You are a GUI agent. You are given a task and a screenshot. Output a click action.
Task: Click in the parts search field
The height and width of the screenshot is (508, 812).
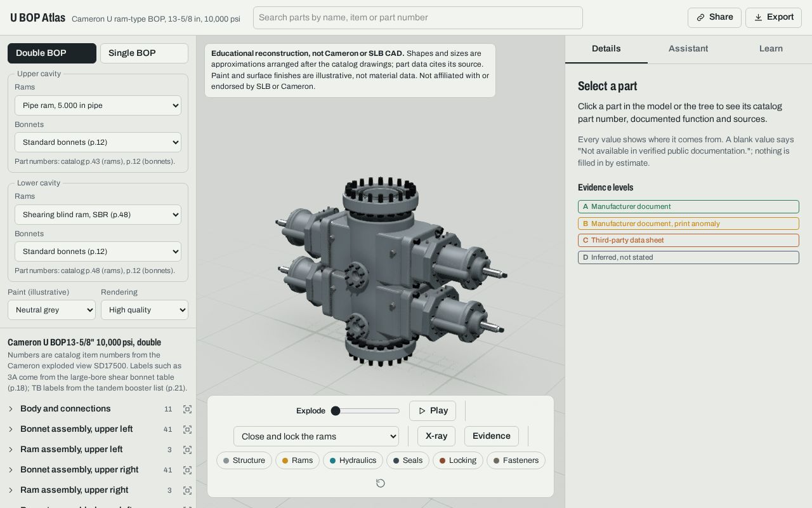418,18
